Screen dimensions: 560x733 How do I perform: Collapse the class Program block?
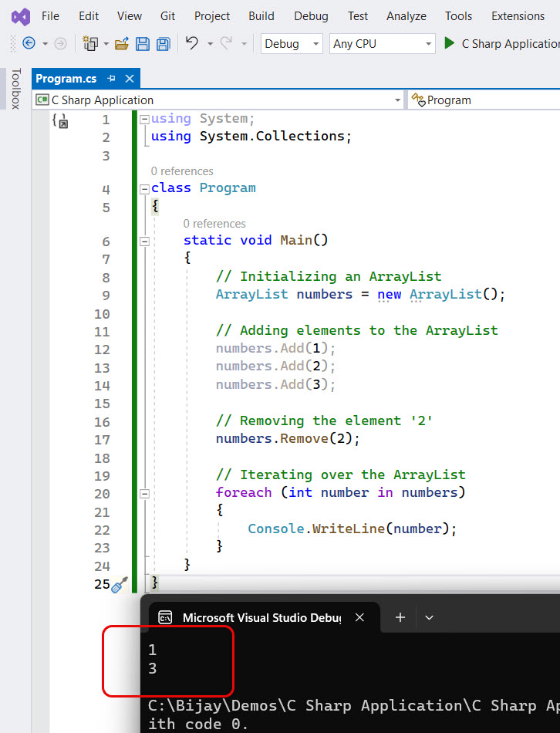[145, 189]
